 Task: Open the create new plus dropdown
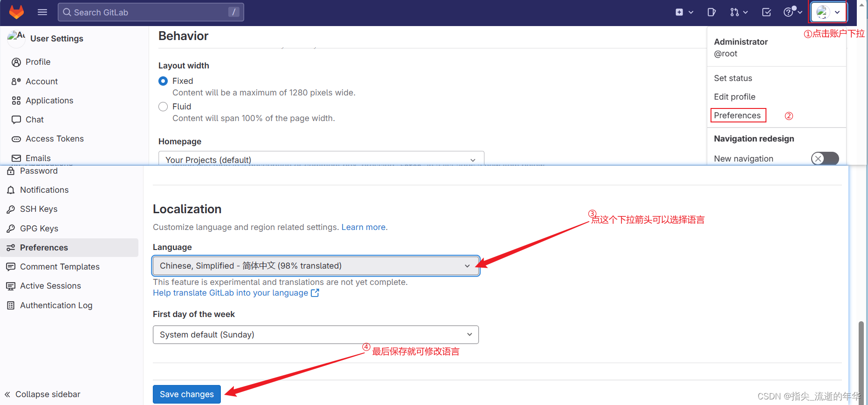[x=684, y=12]
